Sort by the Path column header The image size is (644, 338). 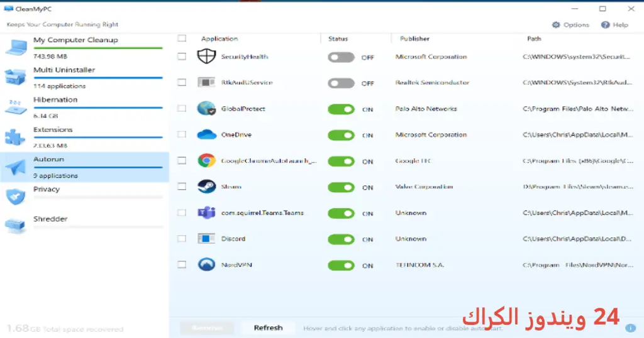point(534,38)
